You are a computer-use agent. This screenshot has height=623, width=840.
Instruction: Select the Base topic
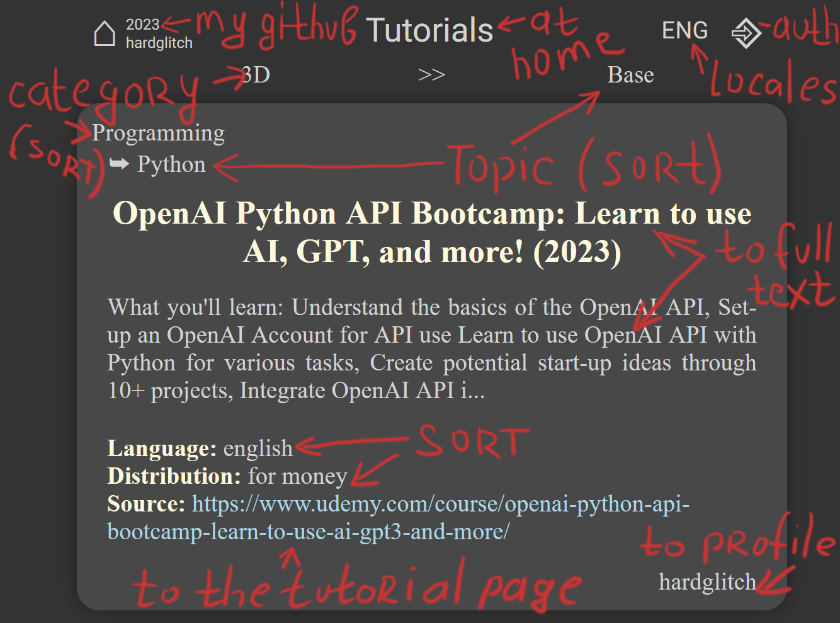[x=630, y=74]
